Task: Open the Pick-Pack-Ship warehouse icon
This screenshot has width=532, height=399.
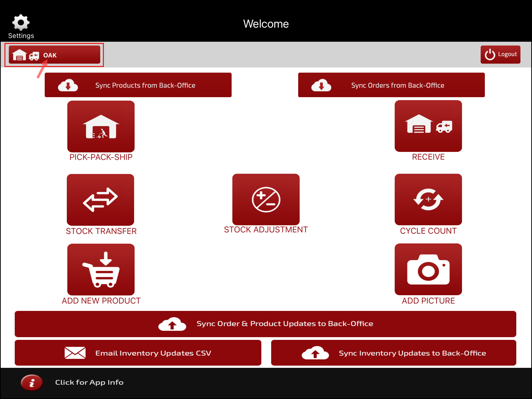Action: (101, 126)
